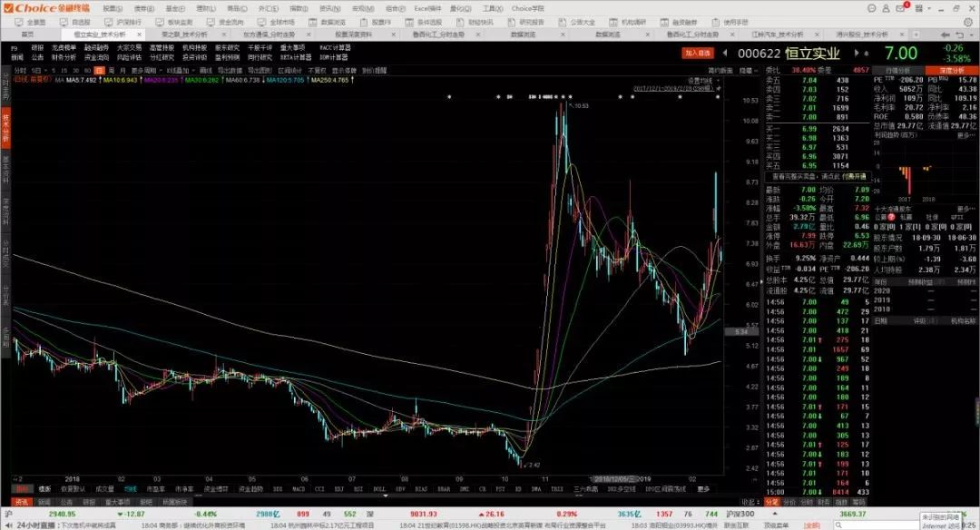The height and width of the screenshot is (530, 980).
Task: Select the 月 monthly period button
Action: tap(122, 71)
